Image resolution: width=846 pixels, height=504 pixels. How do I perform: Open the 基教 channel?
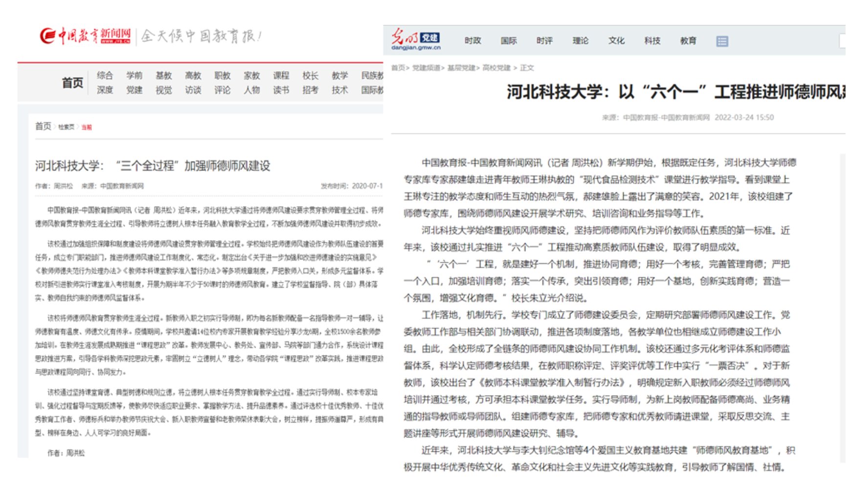click(164, 75)
